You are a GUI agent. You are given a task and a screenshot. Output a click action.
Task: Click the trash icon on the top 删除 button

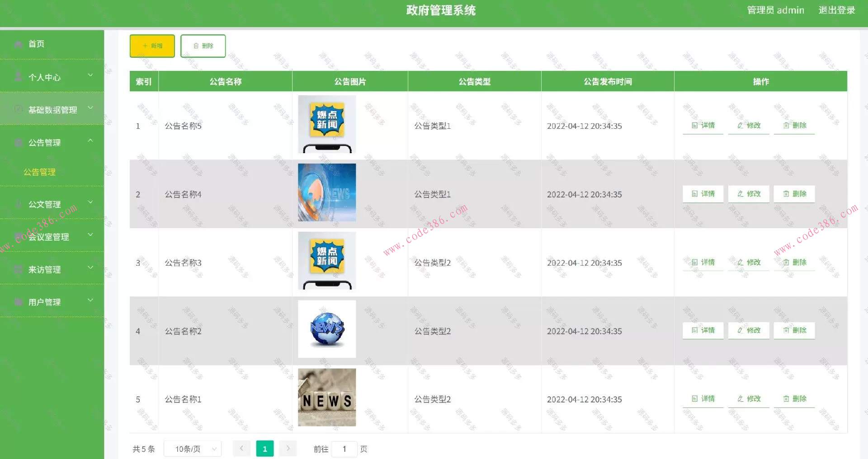click(196, 46)
